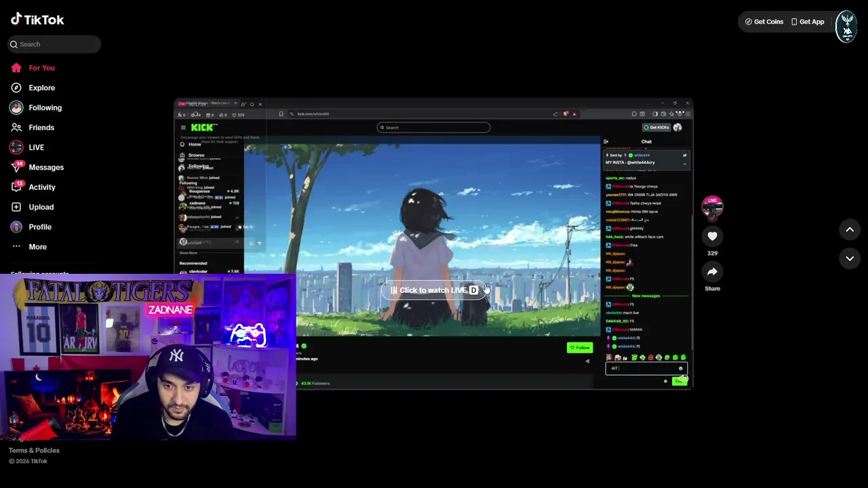Click '43.1K Followers' text under the stream
Image resolution: width=868 pixels, height=488 pixels.
(316, 384)
